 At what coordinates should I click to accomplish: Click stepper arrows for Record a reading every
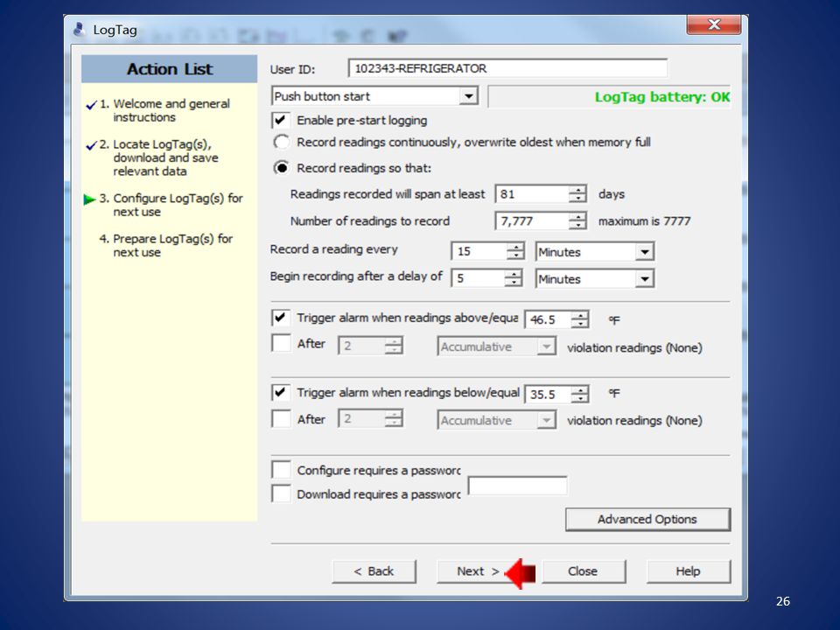514,251
